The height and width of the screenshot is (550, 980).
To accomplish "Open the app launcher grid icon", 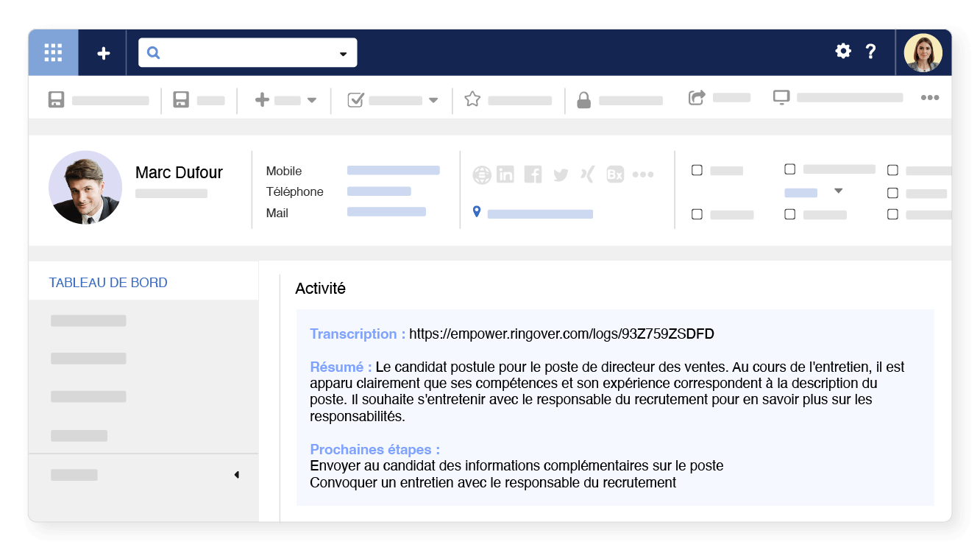I will (x=52, y=52).
